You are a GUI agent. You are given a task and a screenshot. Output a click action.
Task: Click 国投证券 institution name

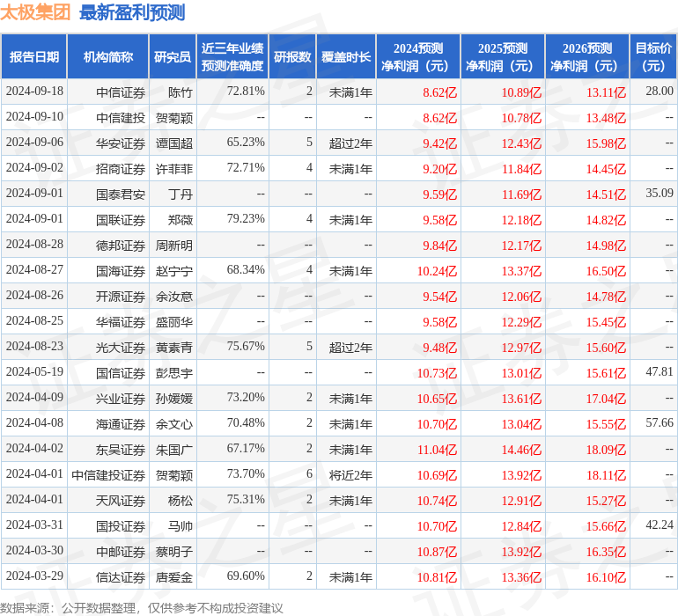pos(121,526)
